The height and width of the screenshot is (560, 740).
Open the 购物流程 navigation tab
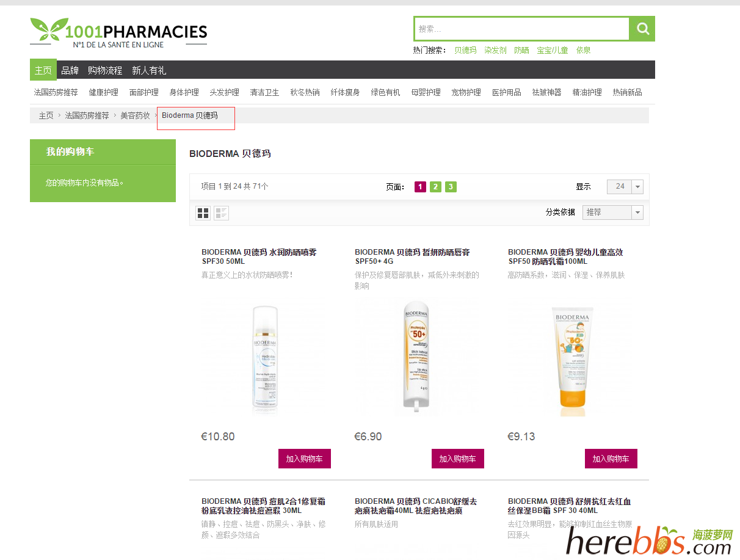(105, 70)
